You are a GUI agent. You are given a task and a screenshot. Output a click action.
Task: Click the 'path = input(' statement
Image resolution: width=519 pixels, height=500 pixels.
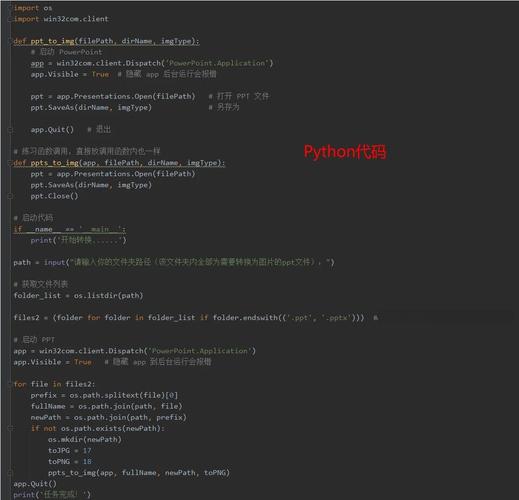point(174,262)
